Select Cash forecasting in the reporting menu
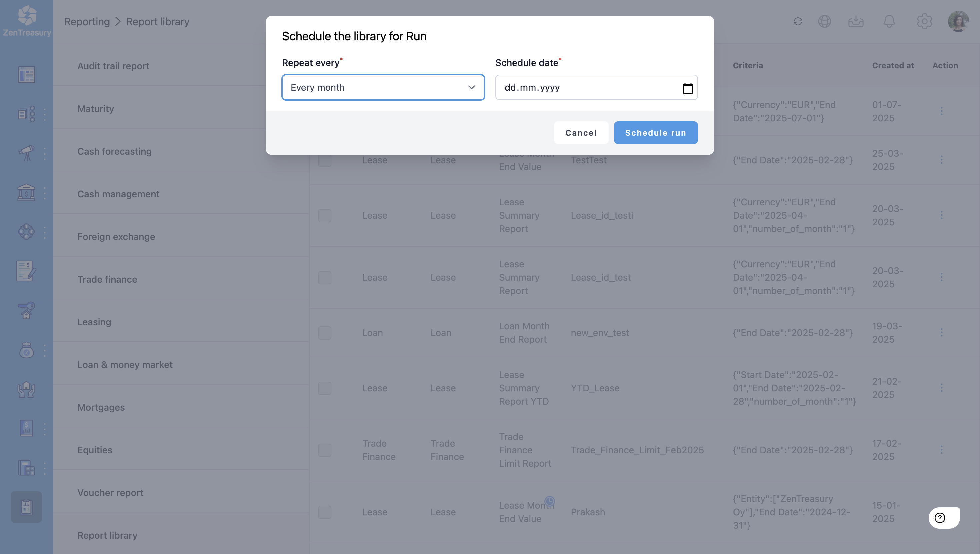 pos(115,151)
